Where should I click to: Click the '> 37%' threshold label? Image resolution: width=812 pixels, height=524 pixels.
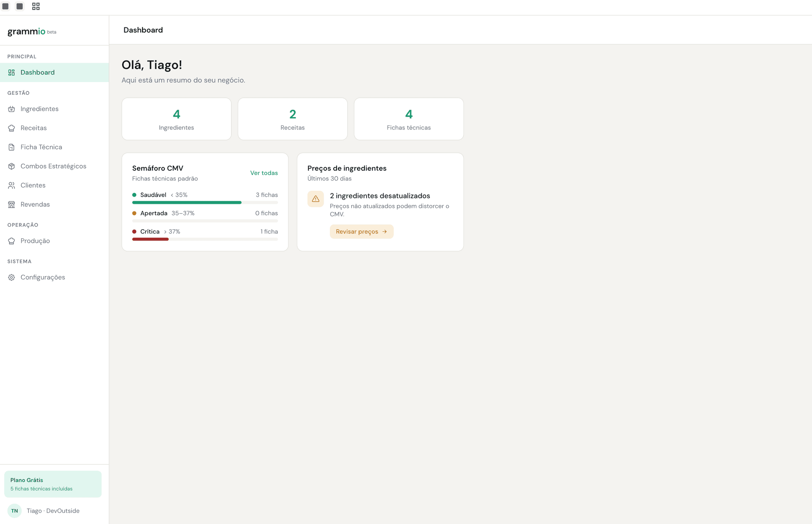tap(172, 232)
